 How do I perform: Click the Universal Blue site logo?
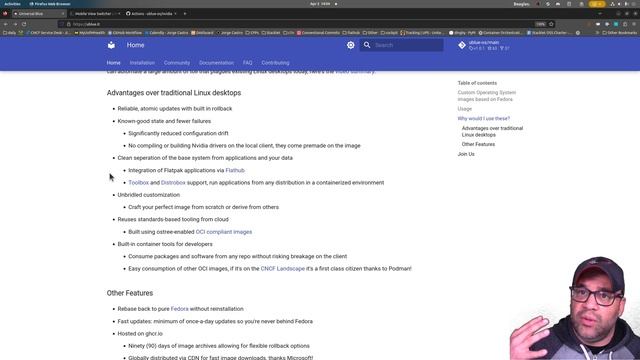click(111, 45)
